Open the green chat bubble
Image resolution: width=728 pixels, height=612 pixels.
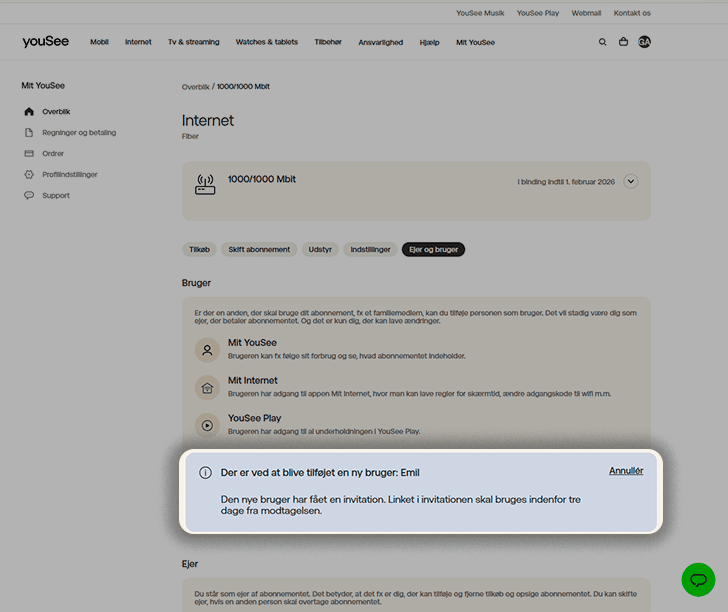[x=698, y=580]
